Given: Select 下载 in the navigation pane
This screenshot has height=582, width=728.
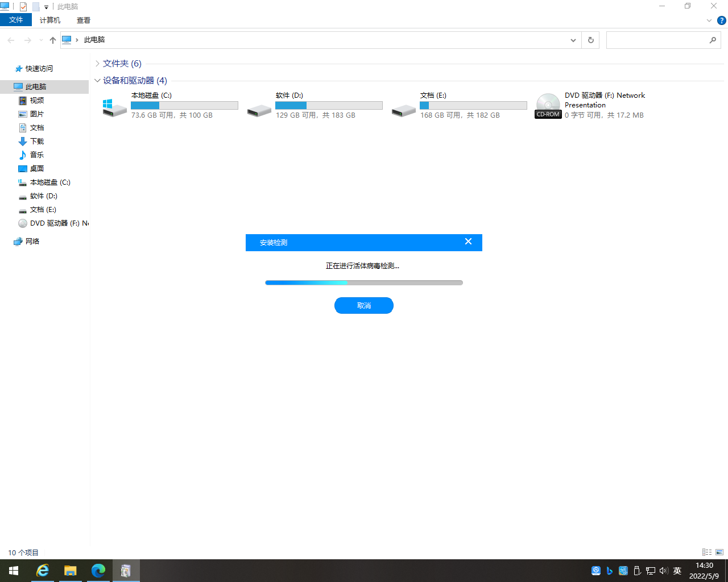Looking at the screenshot, I should pos(37,142).
